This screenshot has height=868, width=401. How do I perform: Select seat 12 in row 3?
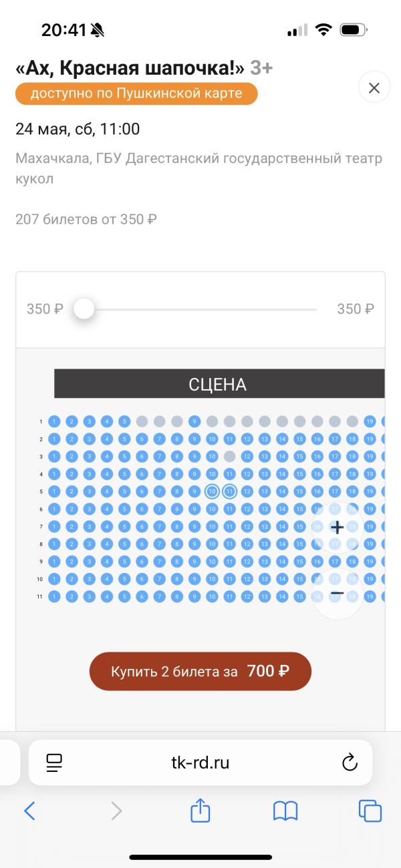pyautogui.click(x=247, y=457)
